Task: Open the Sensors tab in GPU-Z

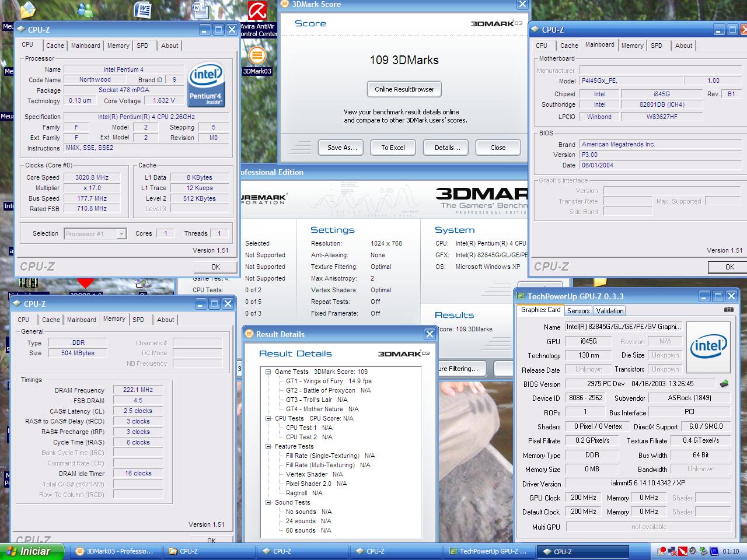Action: [578, 311]
